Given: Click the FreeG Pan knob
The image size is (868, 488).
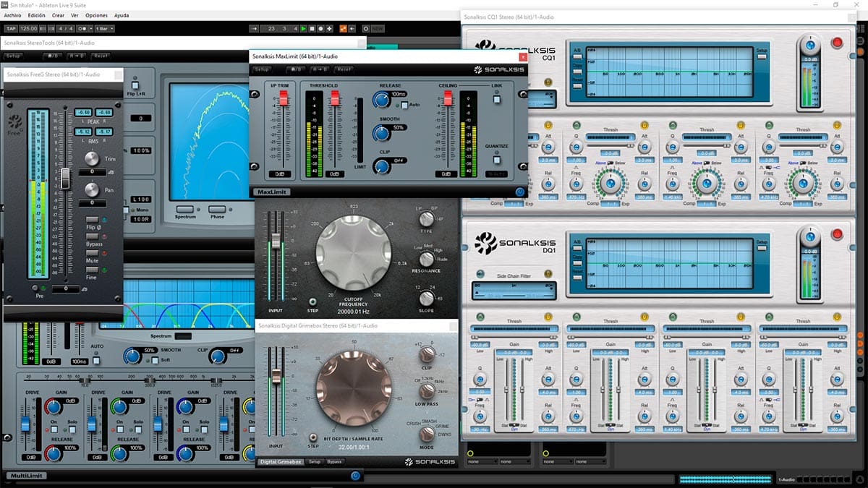Looking at the screenshot, I should 92,190.
